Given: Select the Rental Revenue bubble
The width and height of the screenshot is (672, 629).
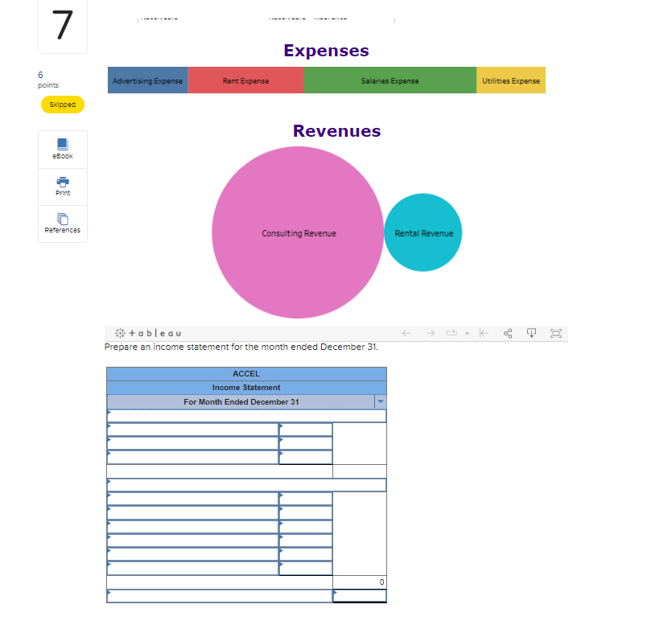Looking at the screenshot, I should tap(423, 232).
